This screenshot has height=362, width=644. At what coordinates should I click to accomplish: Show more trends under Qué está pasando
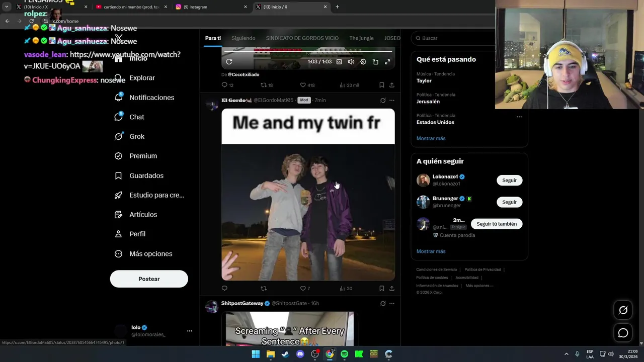click(x=431, y=138)
